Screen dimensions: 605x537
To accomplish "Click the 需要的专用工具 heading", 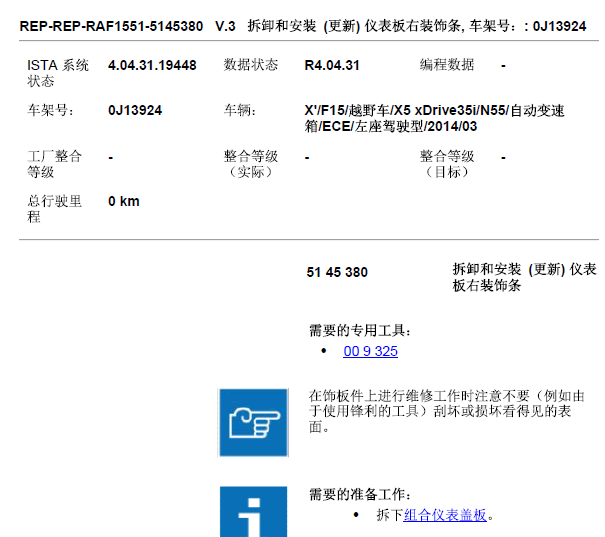I will coord(360,331).
